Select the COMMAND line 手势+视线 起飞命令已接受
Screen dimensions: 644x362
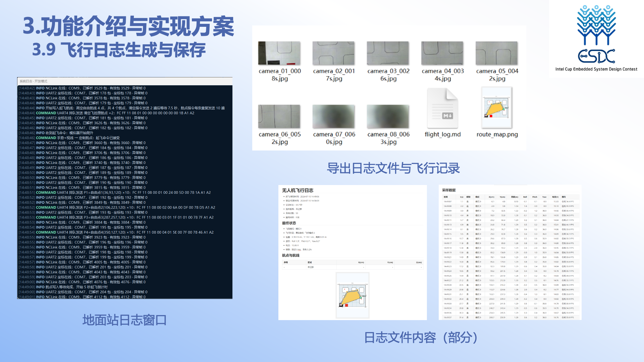click(69, 138)
